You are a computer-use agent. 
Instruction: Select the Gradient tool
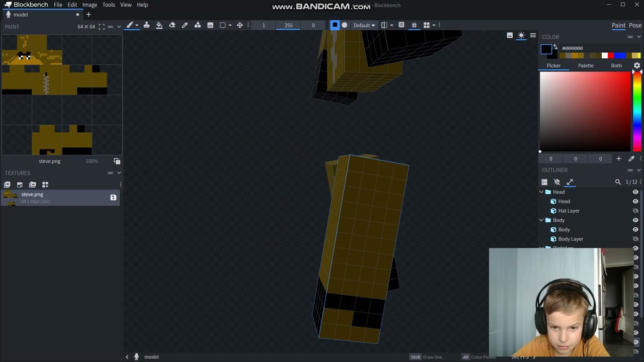pyautogui.click(x=210, y=25)
